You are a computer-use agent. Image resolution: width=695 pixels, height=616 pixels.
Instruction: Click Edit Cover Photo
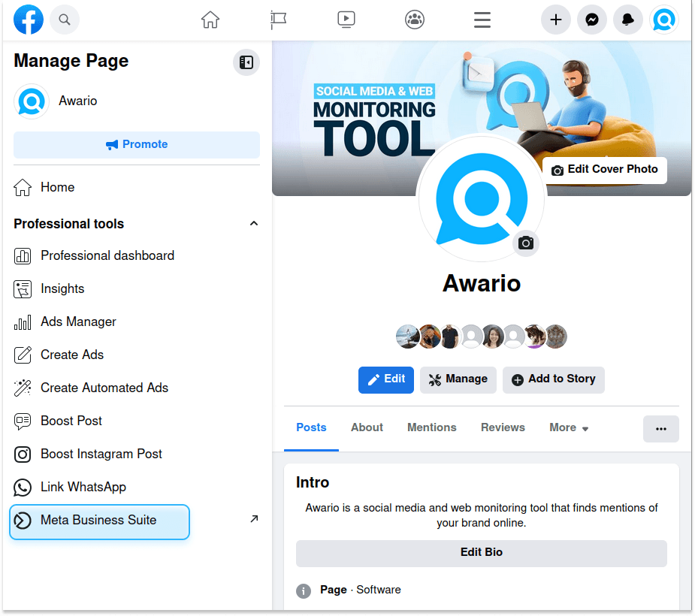tap(604, 170)
